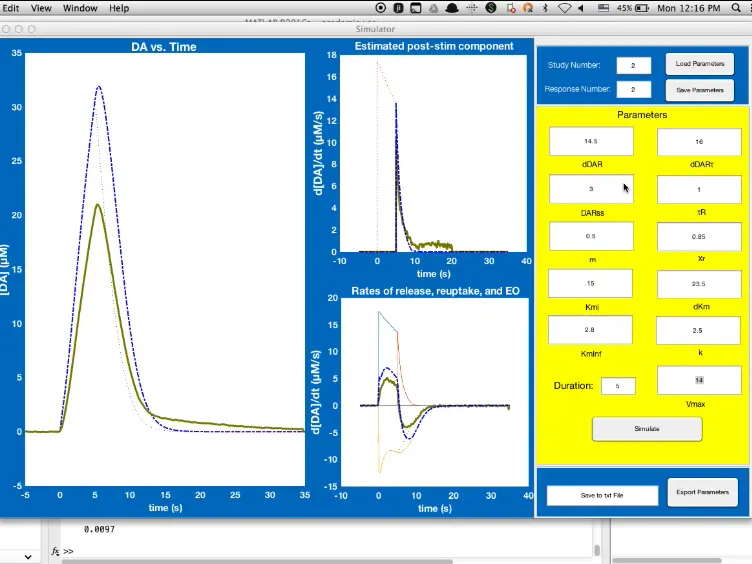This screenshot has height=564, width=752.
Task: Click the Simulate button
Action: [x=647, y=429]
